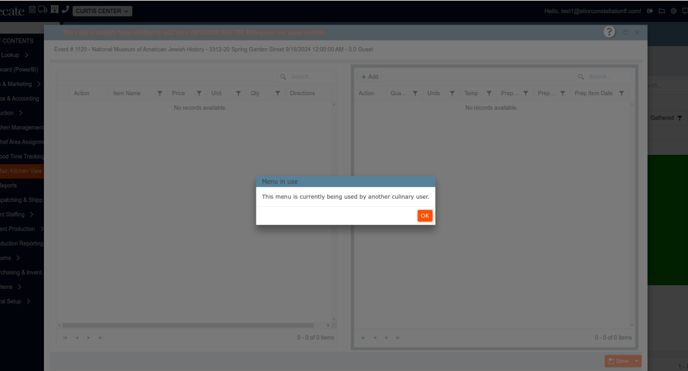688x371 pixels.
Task: Dismiss the Menu in use dialog with OK
Action: tap(425, 216)
